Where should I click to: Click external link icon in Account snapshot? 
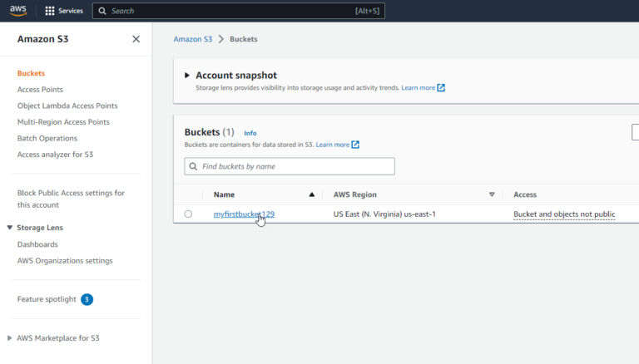tap(441, 88)
